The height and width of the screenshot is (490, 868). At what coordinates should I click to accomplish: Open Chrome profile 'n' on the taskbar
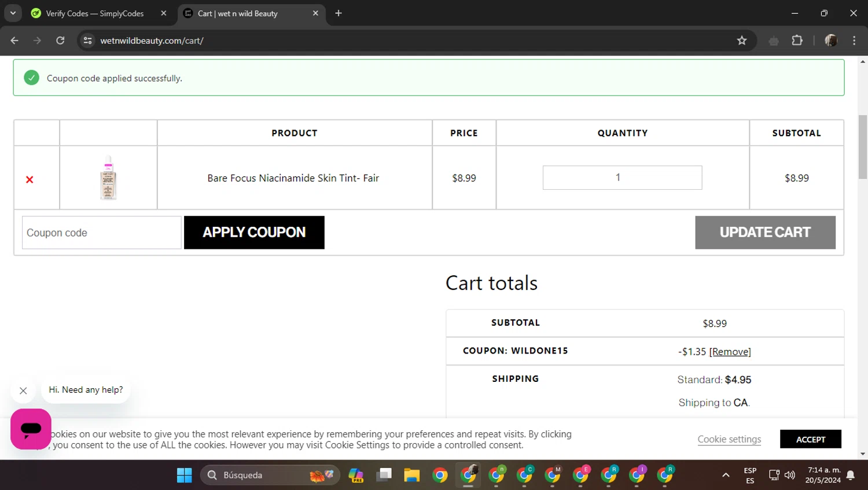point(496,475)
